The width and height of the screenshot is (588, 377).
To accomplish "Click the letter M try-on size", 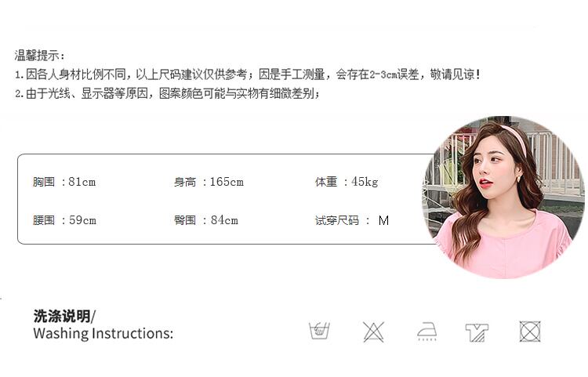I will coord(383,220).
